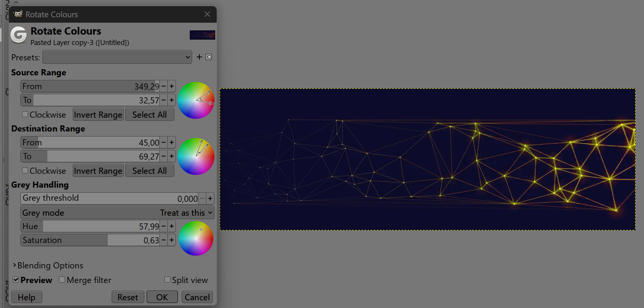Increase the grey Saturation value
Image resolution: width=644 pixels, height=308 pixels.
172,240
